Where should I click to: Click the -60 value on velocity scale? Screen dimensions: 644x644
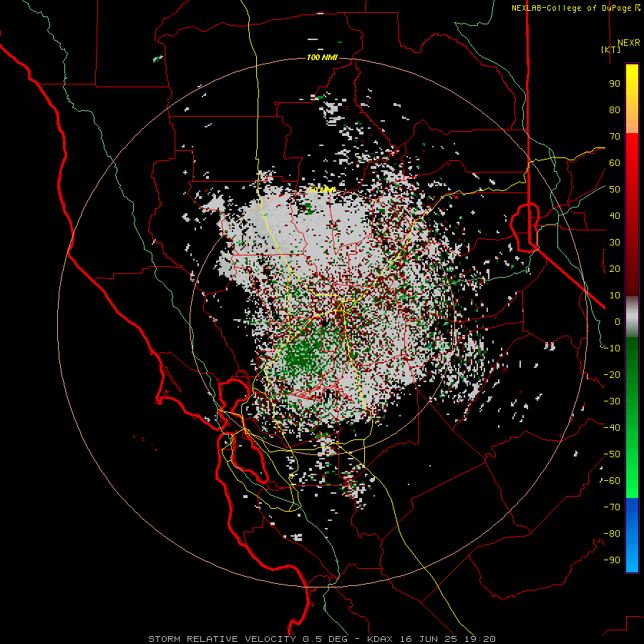point(612,481)
